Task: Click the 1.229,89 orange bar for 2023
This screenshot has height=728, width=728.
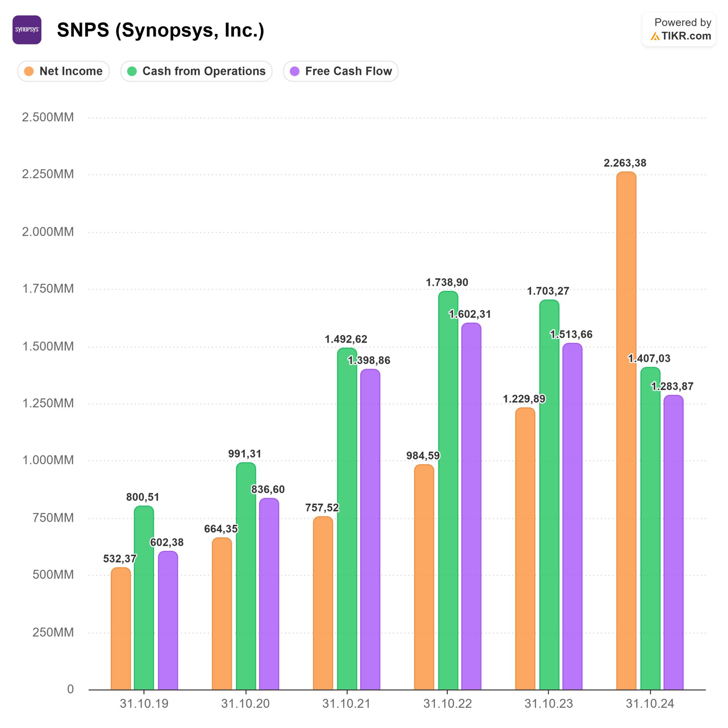Action: point(525,549)
